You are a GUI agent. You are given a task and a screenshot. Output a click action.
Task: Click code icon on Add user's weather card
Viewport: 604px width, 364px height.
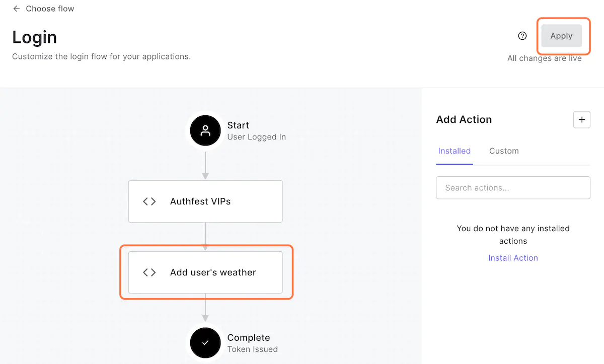[149, 272]
